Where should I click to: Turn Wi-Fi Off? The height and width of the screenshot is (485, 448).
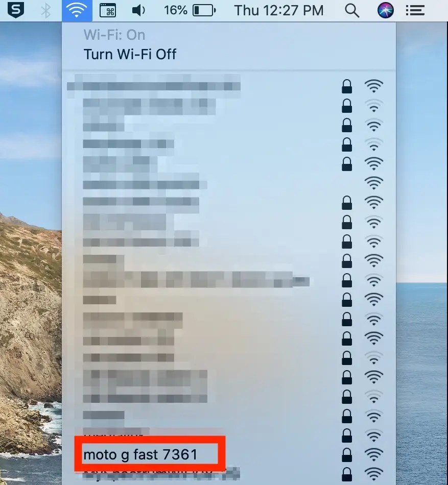click(130, 55)
